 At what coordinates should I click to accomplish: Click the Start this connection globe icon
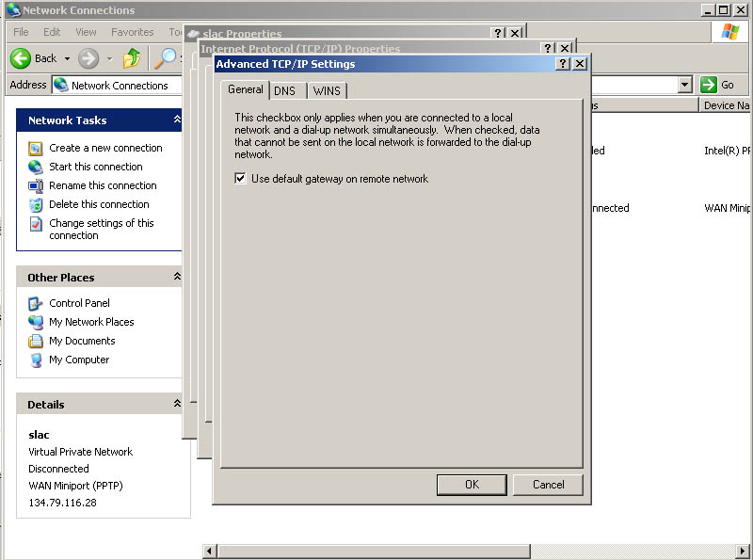click(x=36, y=168)
